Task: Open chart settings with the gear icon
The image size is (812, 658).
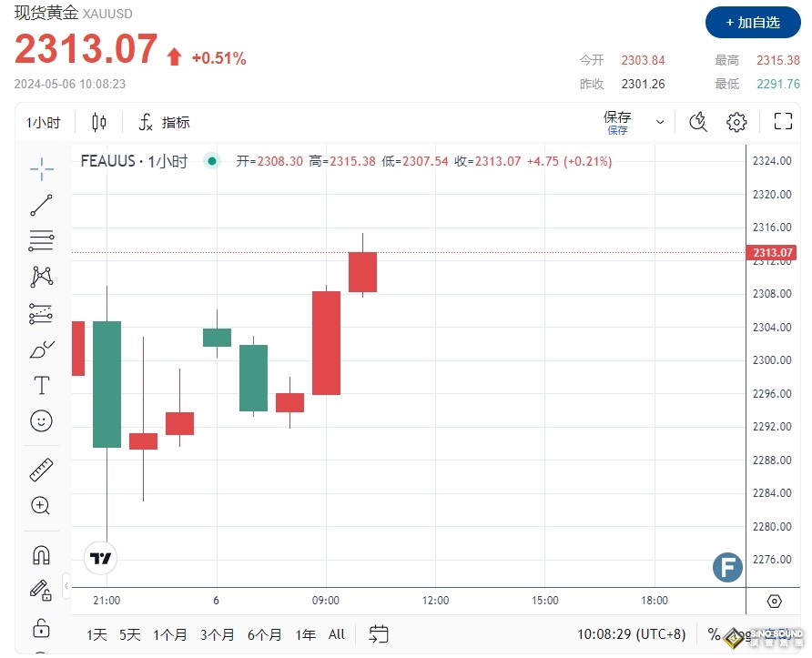Action: coord(736,121)
